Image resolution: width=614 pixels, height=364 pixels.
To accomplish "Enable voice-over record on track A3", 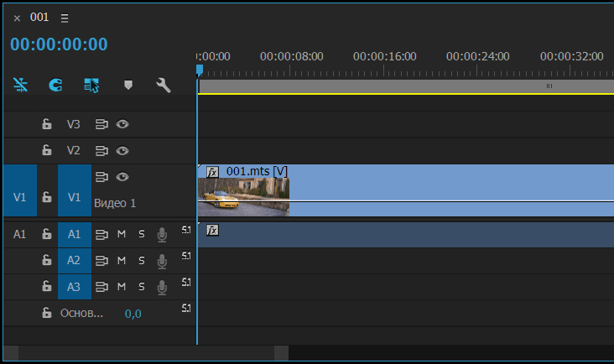I will (162, 288).
